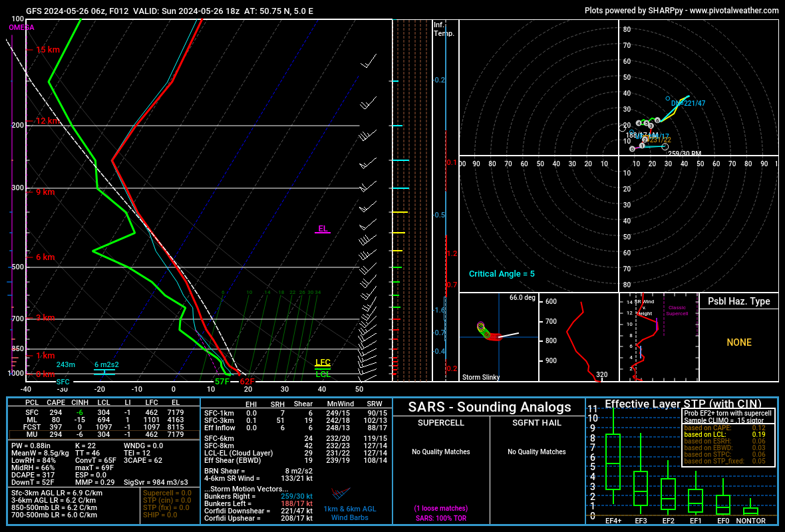
Task: Click the magenta OMEGA vertical scale
Action: [12, 200]
